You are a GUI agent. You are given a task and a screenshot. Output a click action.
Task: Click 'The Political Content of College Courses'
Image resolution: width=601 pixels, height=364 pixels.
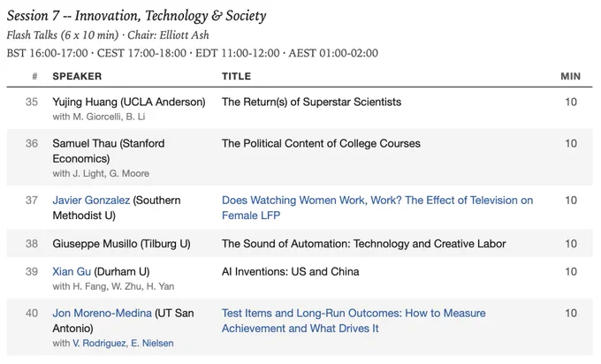(321, 143)
